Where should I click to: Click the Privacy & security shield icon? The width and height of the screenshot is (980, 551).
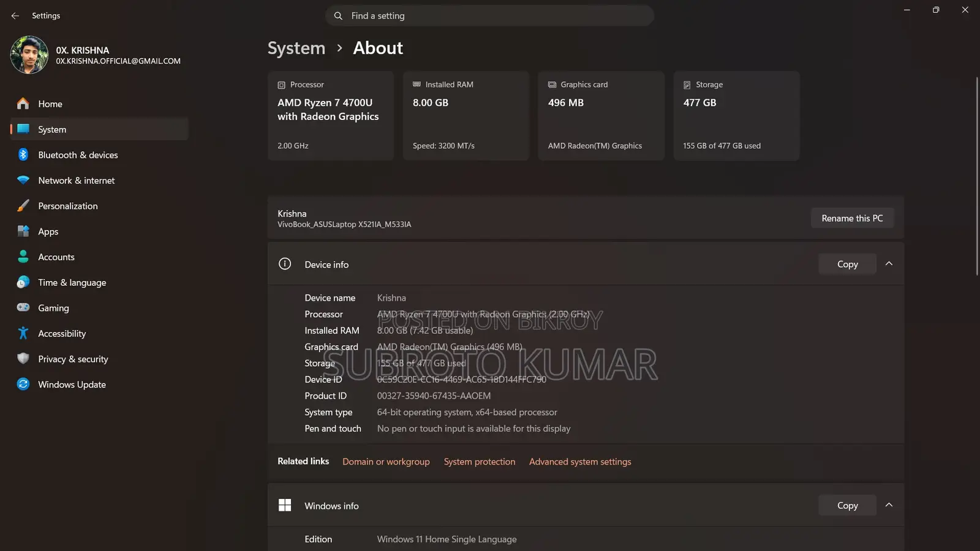tap(23, 359)
